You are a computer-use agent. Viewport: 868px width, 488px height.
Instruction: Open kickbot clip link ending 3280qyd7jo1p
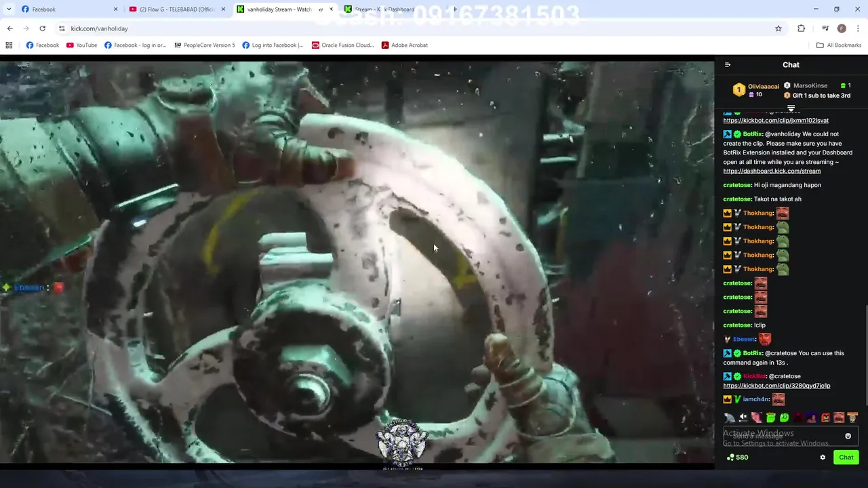pos(776,386)
